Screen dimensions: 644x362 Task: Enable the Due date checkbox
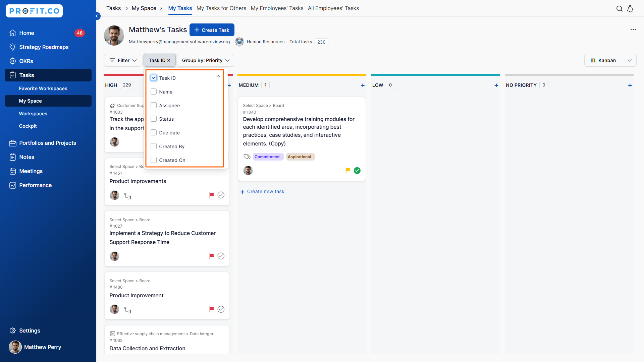(x=154, y=132)
